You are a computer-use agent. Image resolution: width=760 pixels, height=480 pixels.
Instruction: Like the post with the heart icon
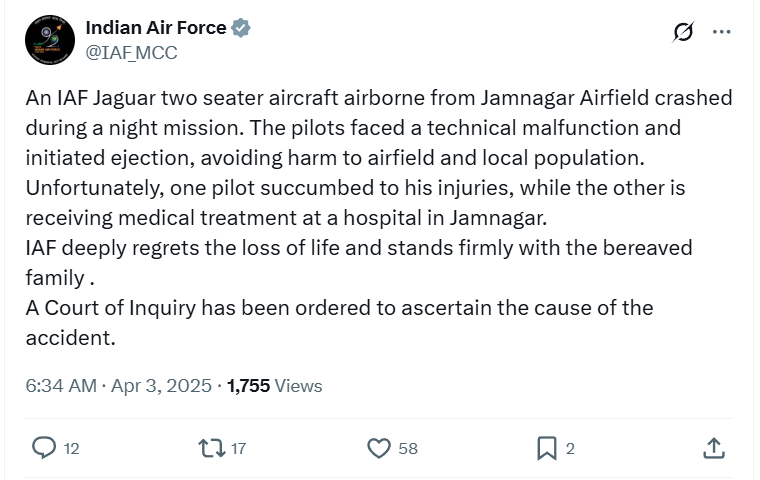(379, 448)
